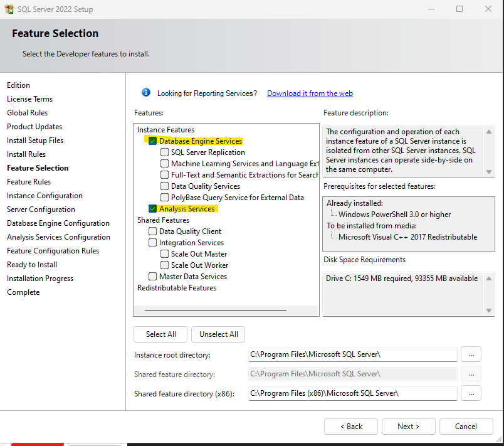Check PolyBase Query Service for External Data
Viewport: 504px width, 446px height.
coord(164,197)
